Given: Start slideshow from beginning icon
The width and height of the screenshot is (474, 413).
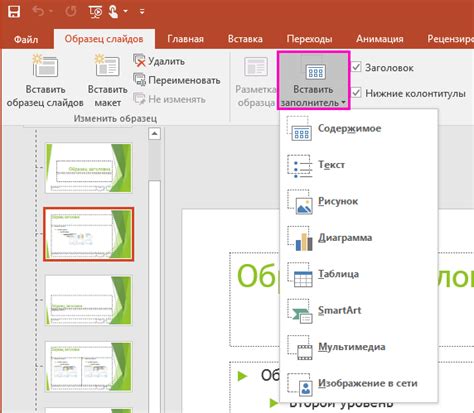Looking at the screenshot, I should (x=95, y=12).
